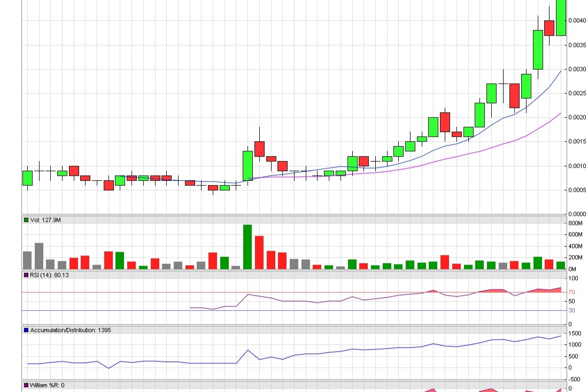588x392 pixels.
Task: Click the 0.0005 price axis label
Action: [x=577, y=190]
